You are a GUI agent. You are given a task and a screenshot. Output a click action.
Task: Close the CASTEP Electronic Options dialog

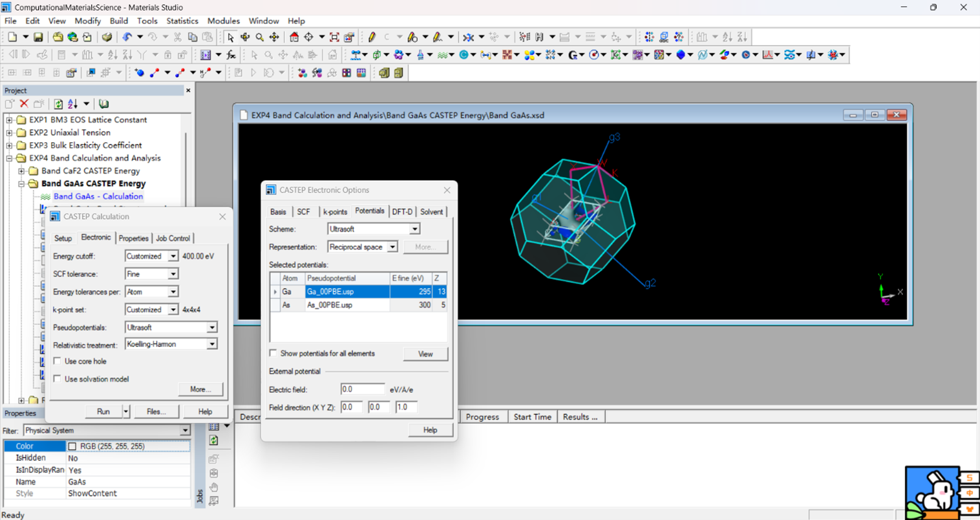447,190
